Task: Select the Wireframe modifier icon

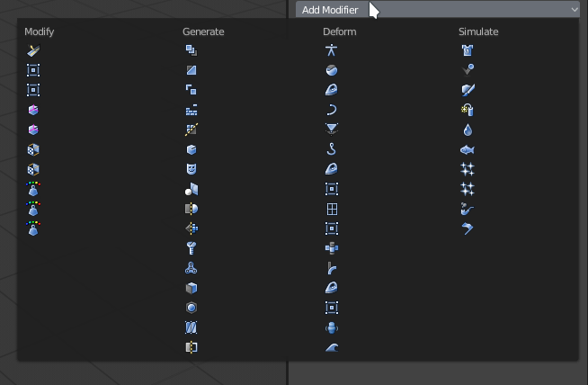Action: click(x=192, y=347)
